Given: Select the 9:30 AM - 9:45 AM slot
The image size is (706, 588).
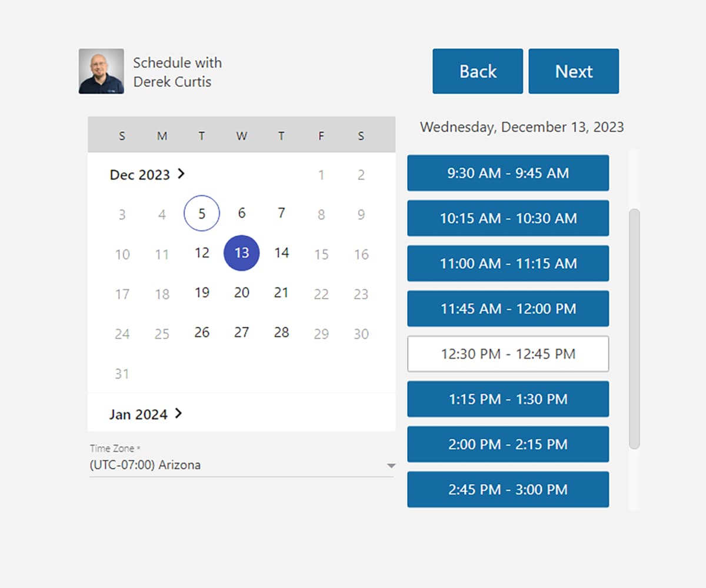Looking at the screenshot, I should point(508,173).
